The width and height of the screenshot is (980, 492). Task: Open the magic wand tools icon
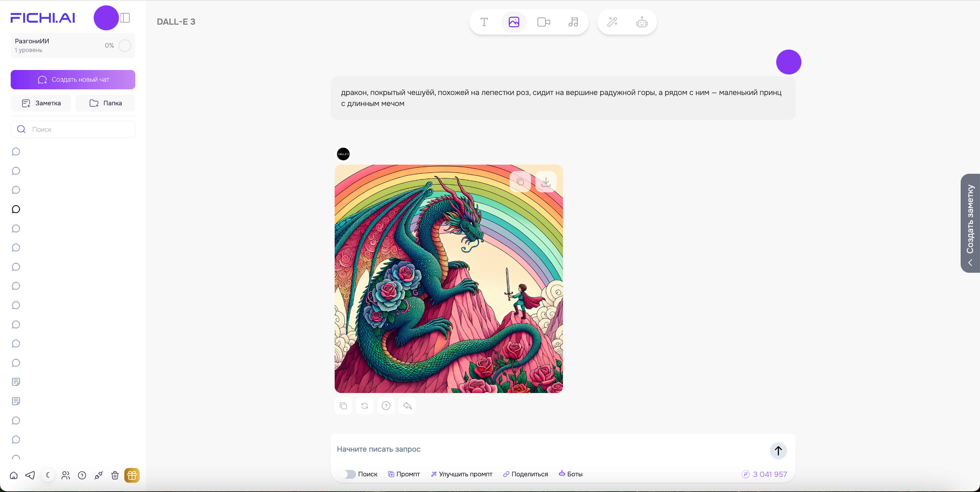pos(612,22)
